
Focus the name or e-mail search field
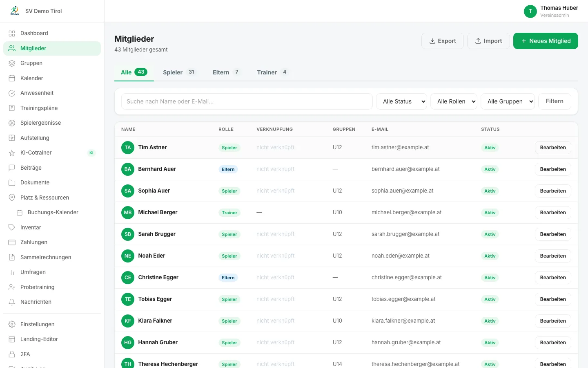click(247, 101)
